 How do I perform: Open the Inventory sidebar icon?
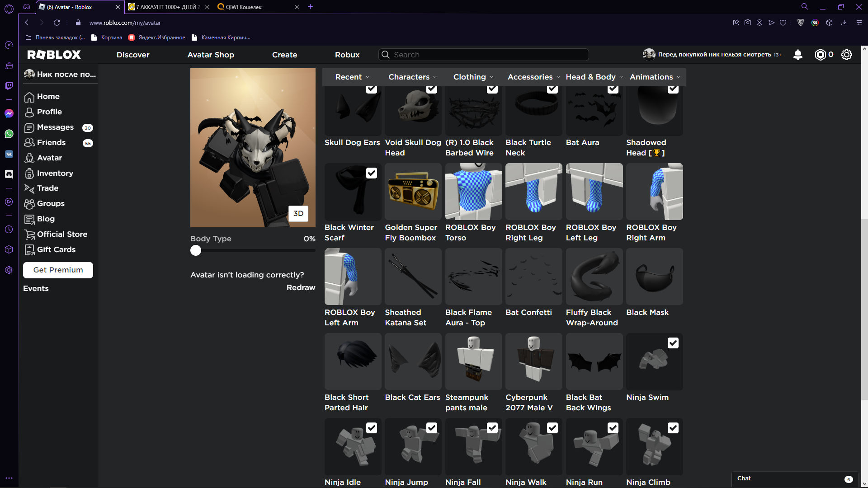click(x=29, y=174)
